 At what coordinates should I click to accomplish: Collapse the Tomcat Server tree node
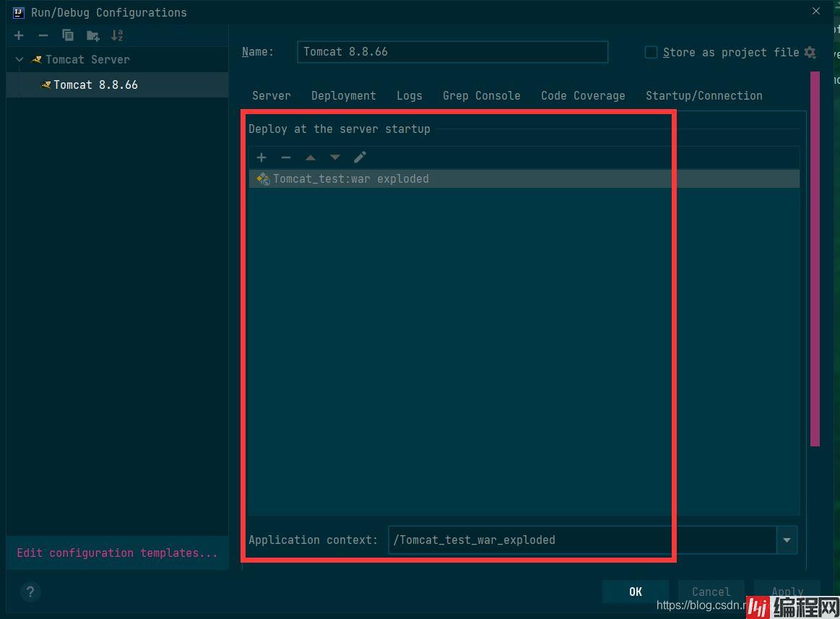pos(20,59)
